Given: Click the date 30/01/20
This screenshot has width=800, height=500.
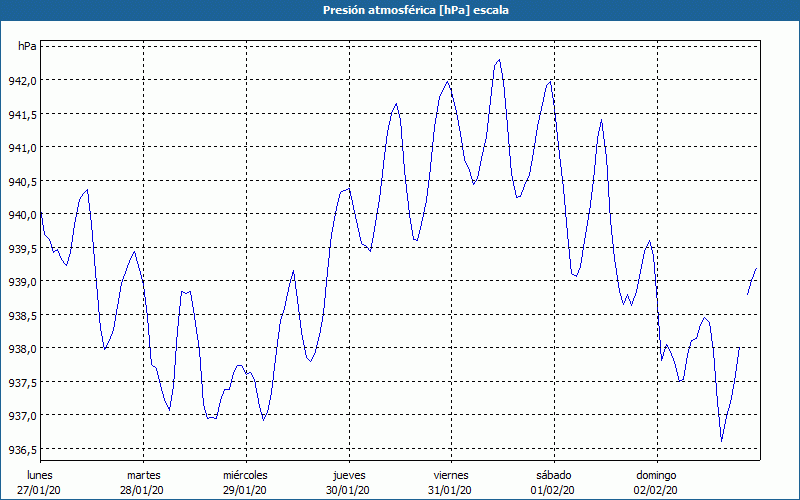Looking at the screenshot, I should click(347, 490).
